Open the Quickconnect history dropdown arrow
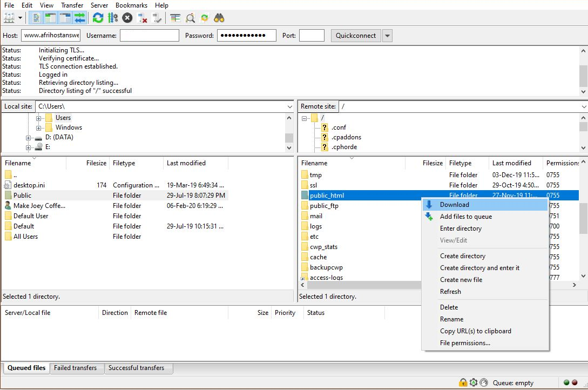Screen dimensions: 588x390 coord(387,36)
